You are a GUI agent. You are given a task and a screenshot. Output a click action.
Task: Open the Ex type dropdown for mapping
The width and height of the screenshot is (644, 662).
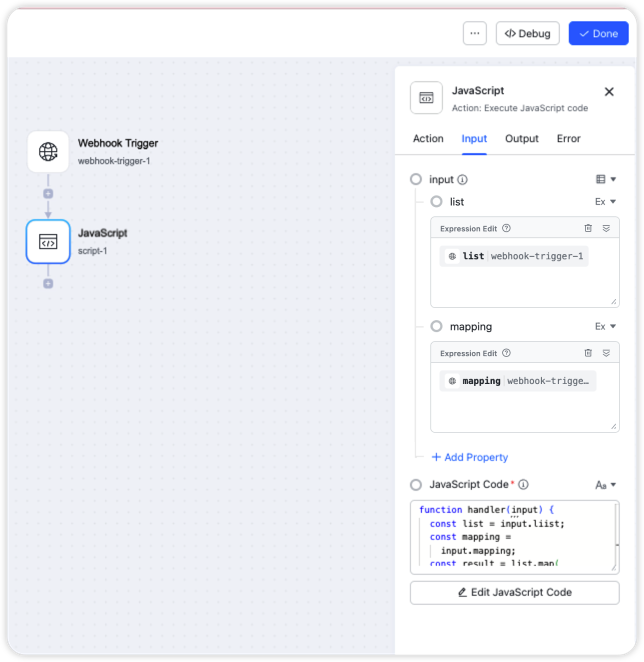[x=605, y=326]
